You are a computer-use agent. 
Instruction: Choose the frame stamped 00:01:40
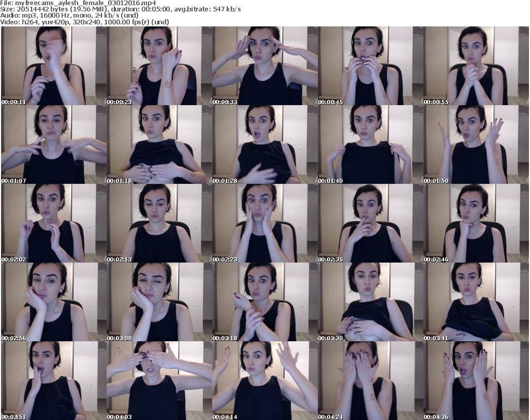point(371,144)
